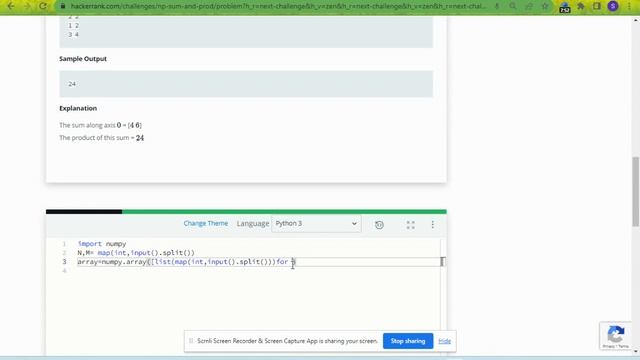640x360 pixels.
Task: Share this page via address bar icon
Action: 529,6
